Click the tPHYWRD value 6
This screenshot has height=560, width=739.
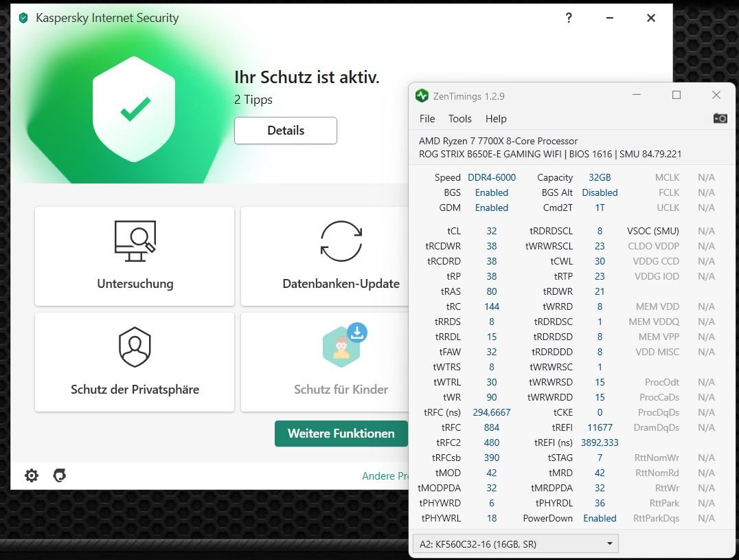(492, 503)
